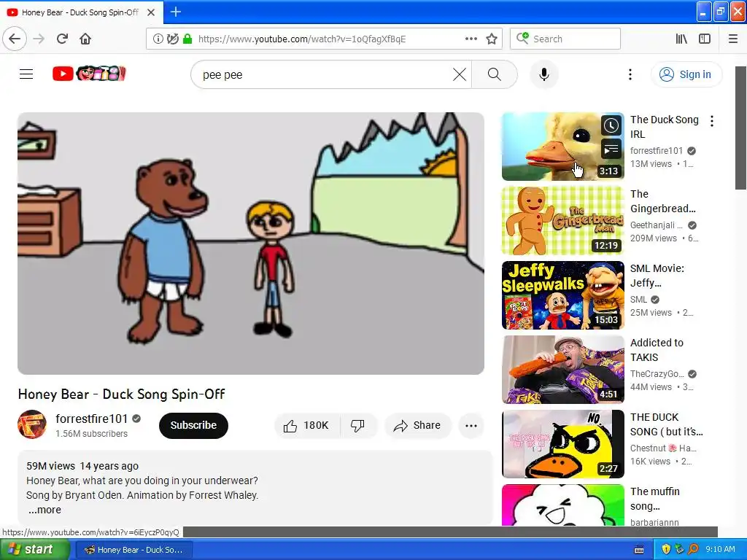
Task: Click the Sign in button
Action: point(686,74)
